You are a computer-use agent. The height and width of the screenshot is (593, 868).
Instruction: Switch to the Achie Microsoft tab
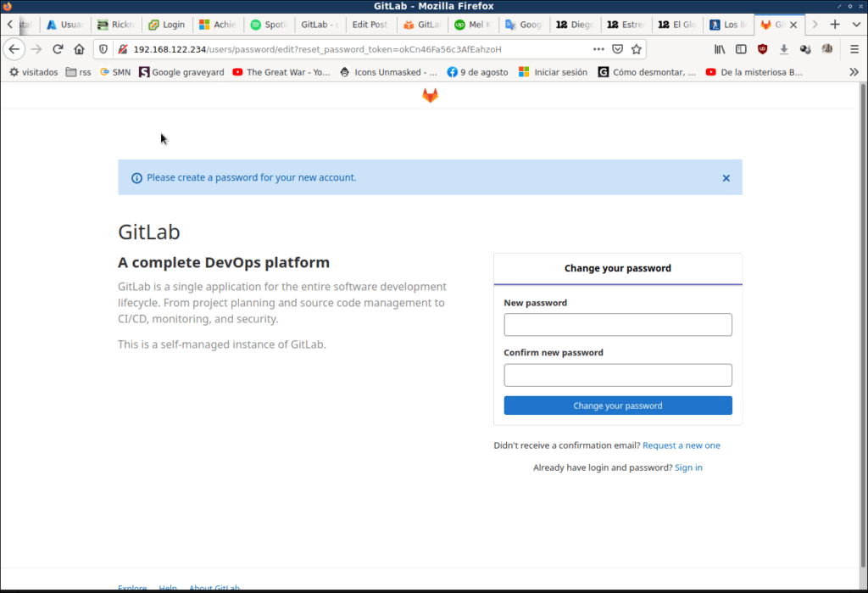(x=218, y=25)
